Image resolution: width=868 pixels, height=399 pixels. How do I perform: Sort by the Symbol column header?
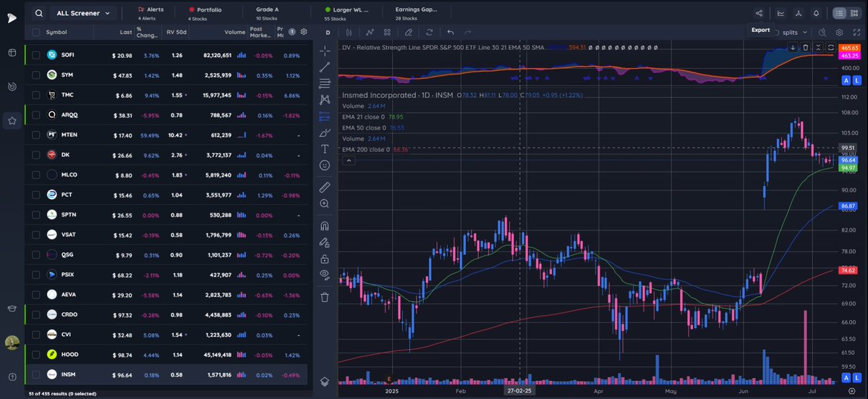coord(56,32)
